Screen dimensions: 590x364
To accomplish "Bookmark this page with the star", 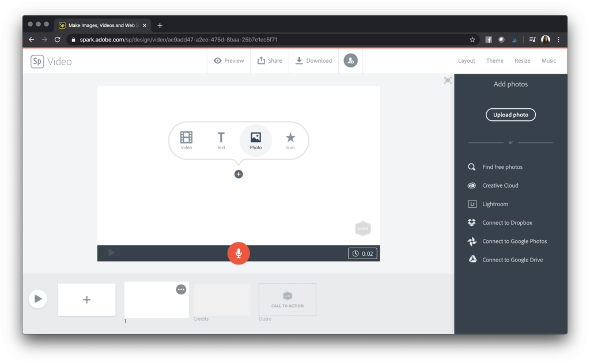I will click(x=472, y=40).
